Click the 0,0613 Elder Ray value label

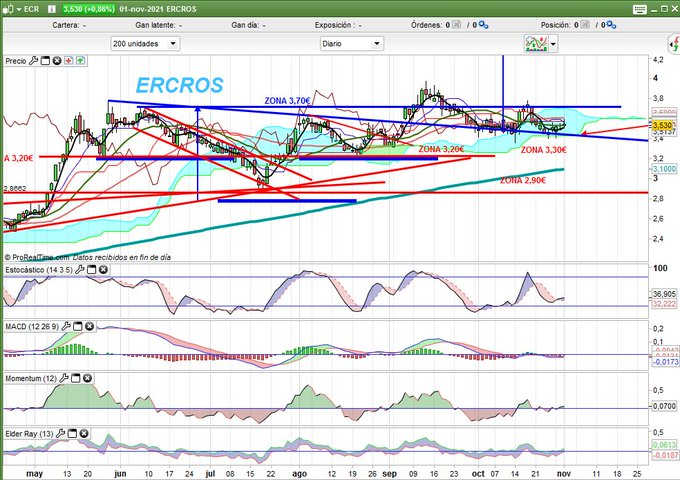[664, 445]
